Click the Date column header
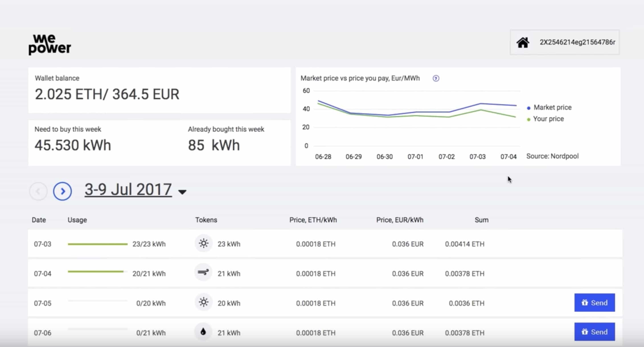This screenshot has width=644, height=347. [39, 220]
